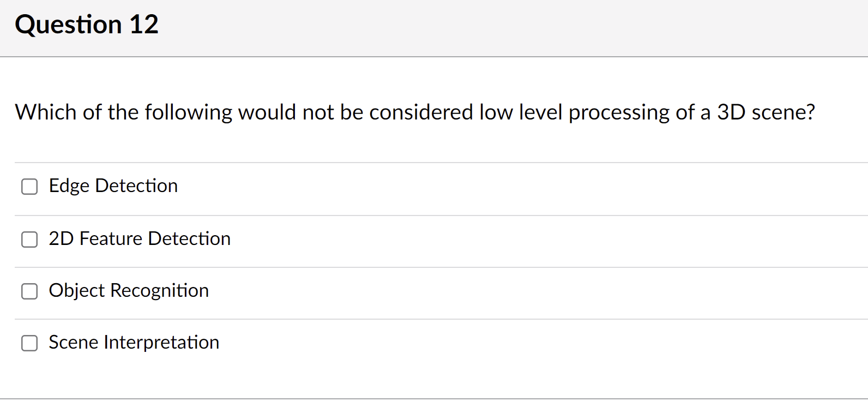Deselect the Scene Interpretation checkbox
This screenshot has height=401, width=868.
[x=29, y=343]
